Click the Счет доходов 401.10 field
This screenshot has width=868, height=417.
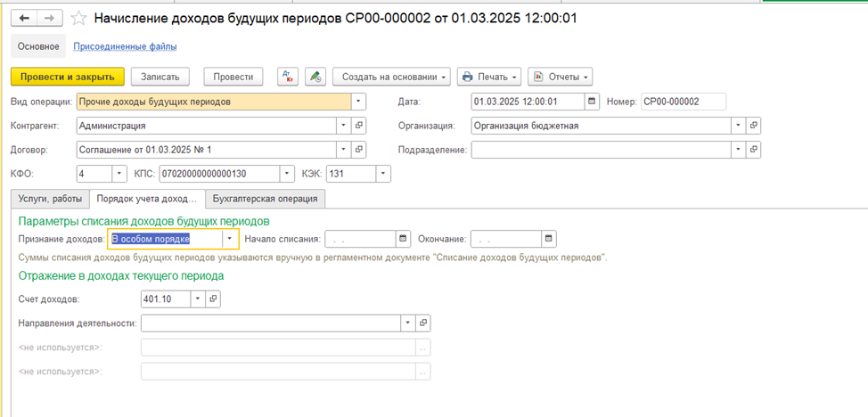(x=166, y=299)
